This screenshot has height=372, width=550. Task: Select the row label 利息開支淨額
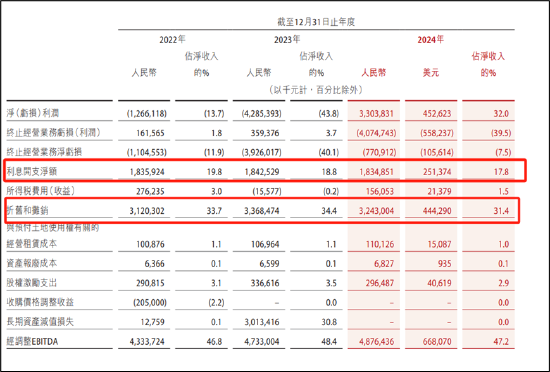[x=32, y=171]
